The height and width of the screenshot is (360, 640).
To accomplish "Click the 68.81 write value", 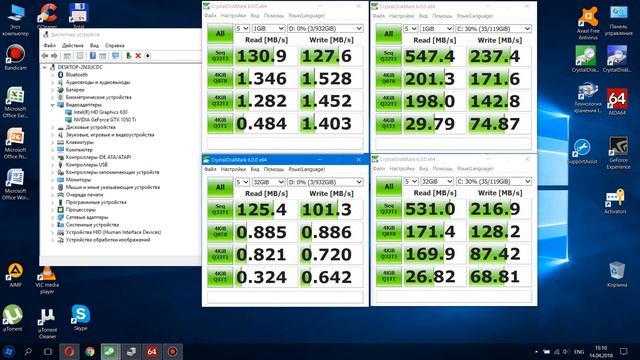I will (495, 276).
